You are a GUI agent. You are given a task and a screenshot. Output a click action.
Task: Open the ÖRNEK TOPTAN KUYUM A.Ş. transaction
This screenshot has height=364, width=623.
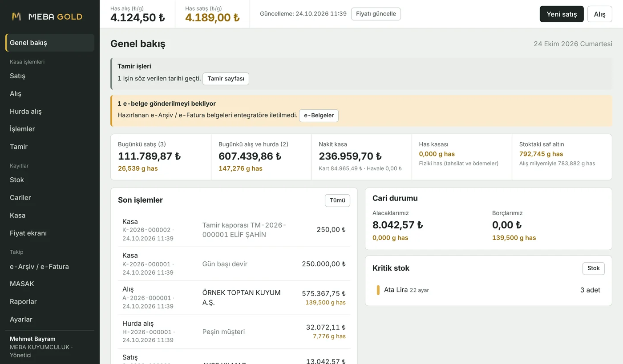pos(234,298)
